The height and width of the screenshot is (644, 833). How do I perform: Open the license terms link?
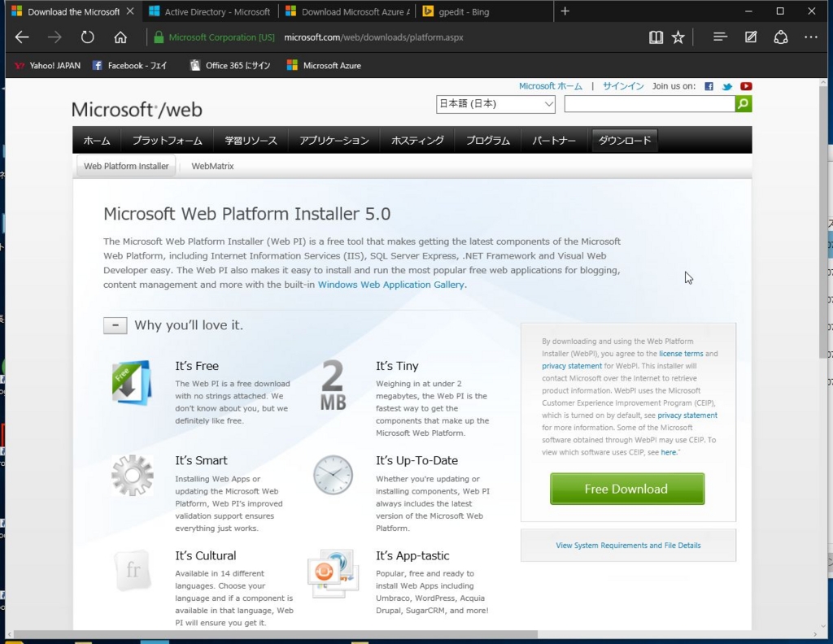(681, 354)
